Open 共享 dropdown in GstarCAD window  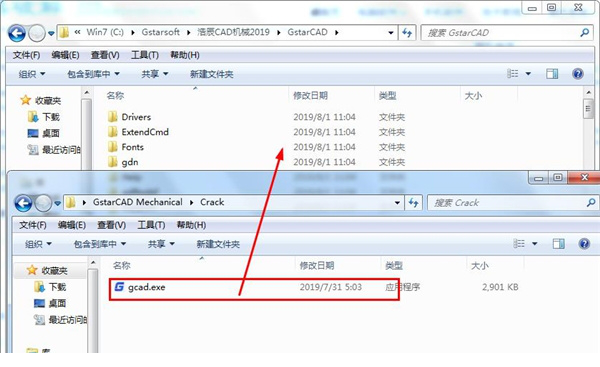155,74
